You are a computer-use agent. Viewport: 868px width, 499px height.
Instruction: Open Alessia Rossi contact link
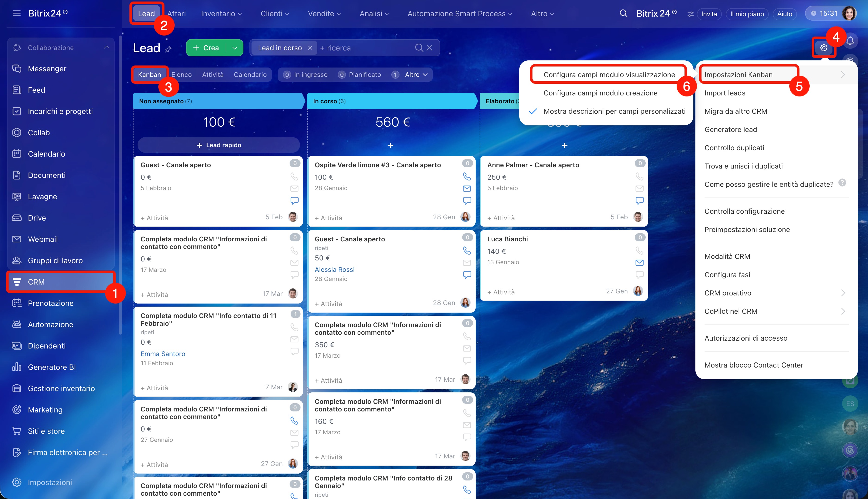(x=335, y=269)
